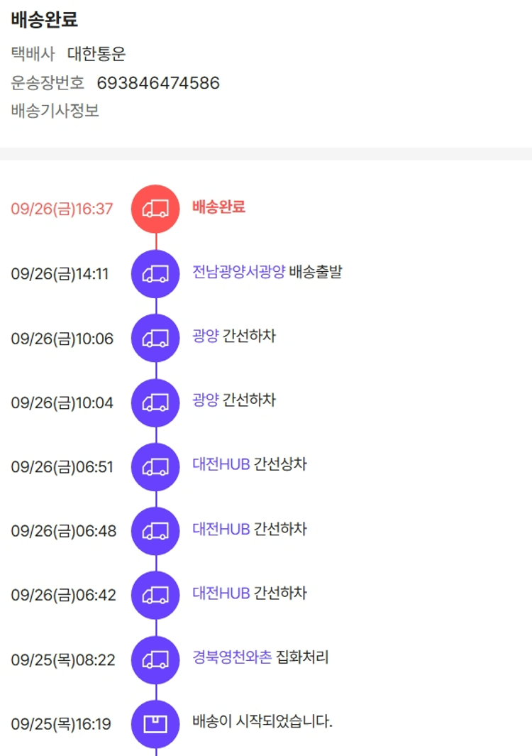Open 광양 link in the 10:04 entry

(205, 400)
